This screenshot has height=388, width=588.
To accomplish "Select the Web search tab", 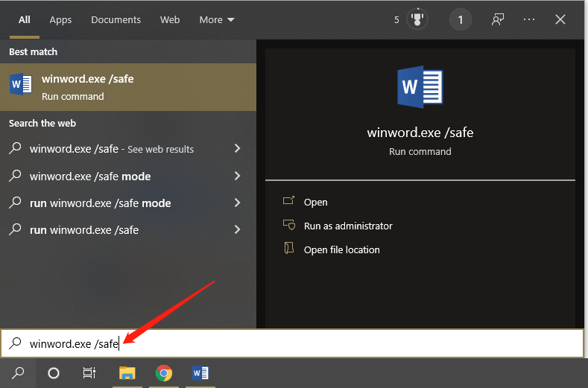I will point(170,20).
